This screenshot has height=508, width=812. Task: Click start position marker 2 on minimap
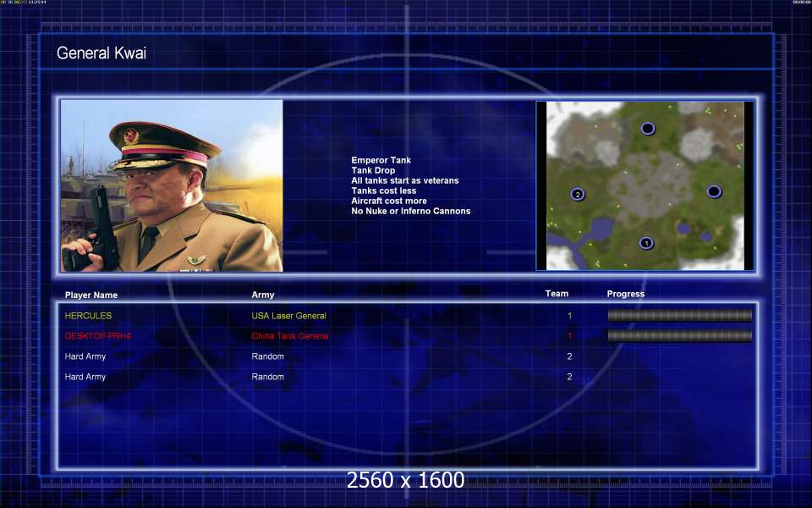pos(578,195)
